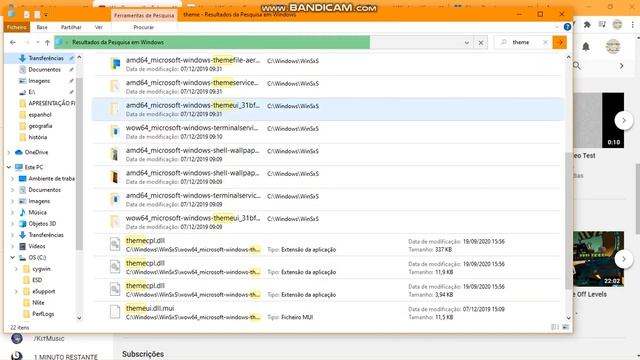
Task: Expand the cygwin folder node
Action: (x=16, y=269)
